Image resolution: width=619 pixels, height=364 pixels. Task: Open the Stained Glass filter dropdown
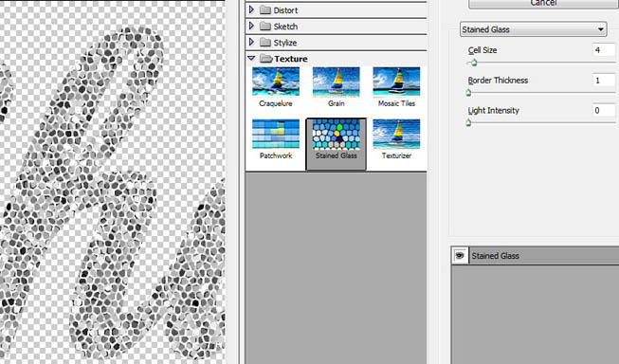click(x=534, y=29)
